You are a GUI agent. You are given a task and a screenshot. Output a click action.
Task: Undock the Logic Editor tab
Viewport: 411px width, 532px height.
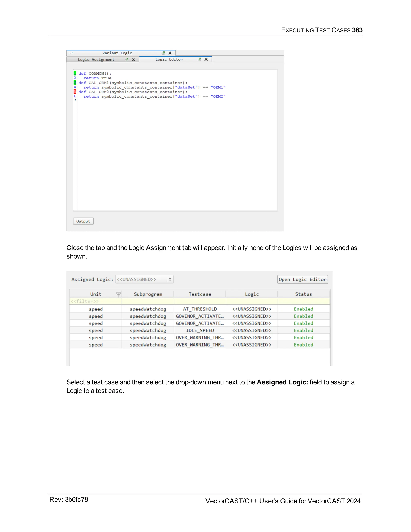(x=199, y=59)
